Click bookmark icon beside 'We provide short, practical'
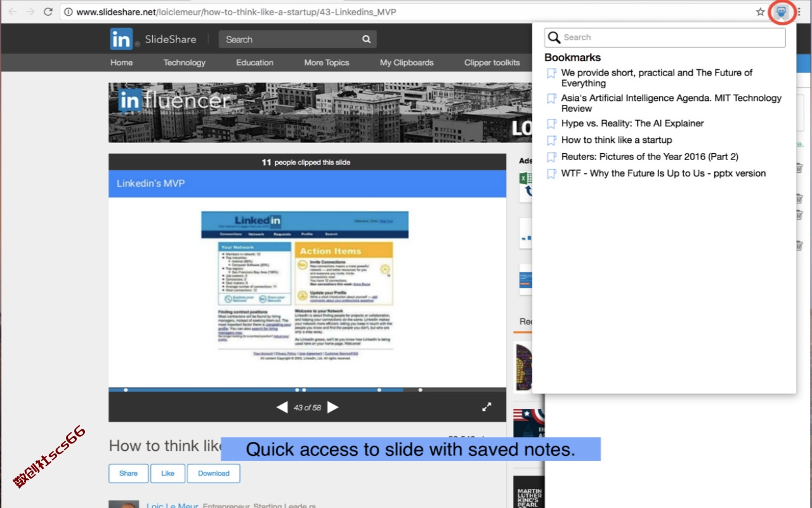The width and height of the screenshot is (812, 508). [x=552, y=73]
